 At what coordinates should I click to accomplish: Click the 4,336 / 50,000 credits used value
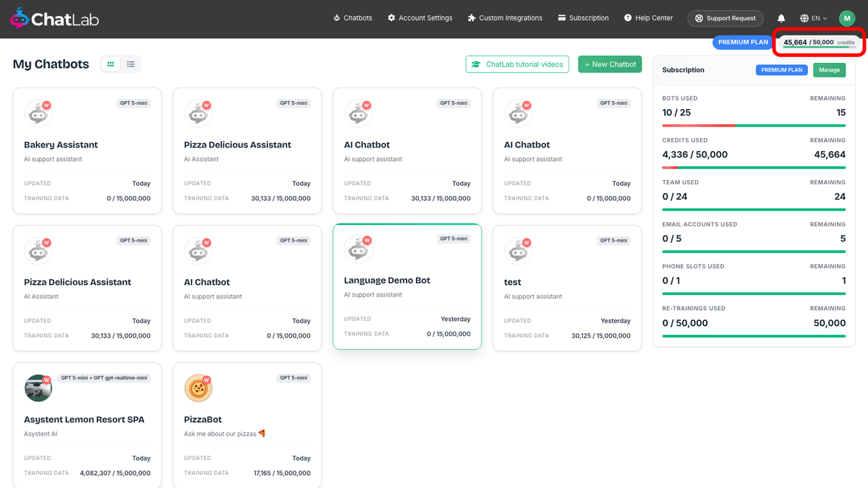click(x=695, y=155)
